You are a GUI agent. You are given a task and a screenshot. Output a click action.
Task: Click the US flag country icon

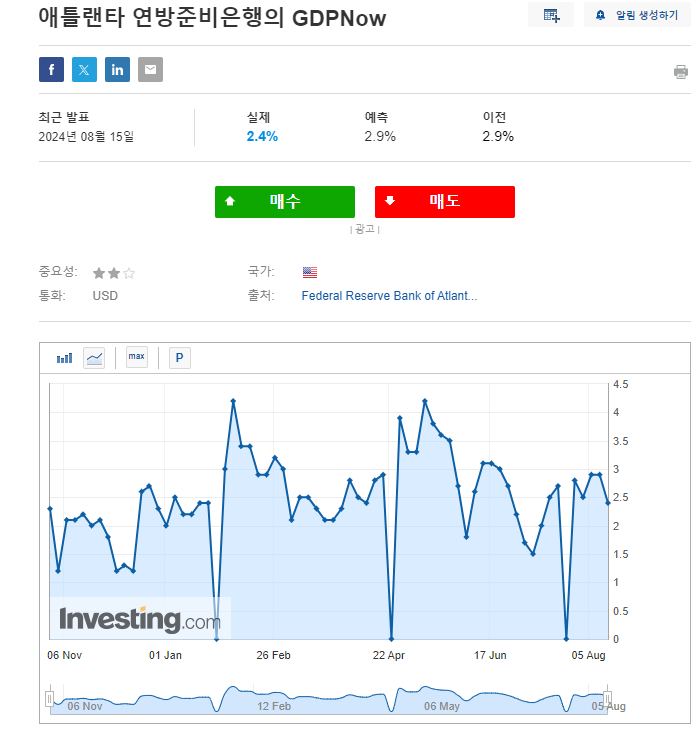309,272
